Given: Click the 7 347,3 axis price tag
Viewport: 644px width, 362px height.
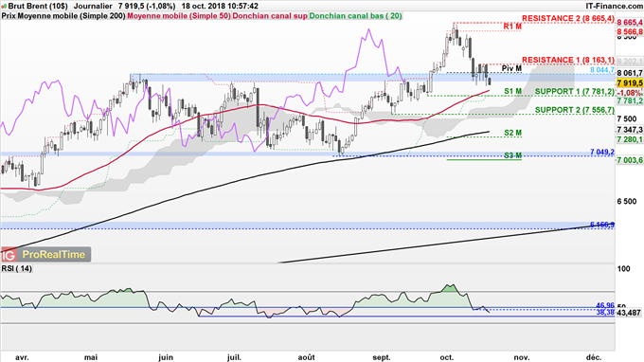Looking at the screenshot, I should pyautogui.click(x=630, y=130).
